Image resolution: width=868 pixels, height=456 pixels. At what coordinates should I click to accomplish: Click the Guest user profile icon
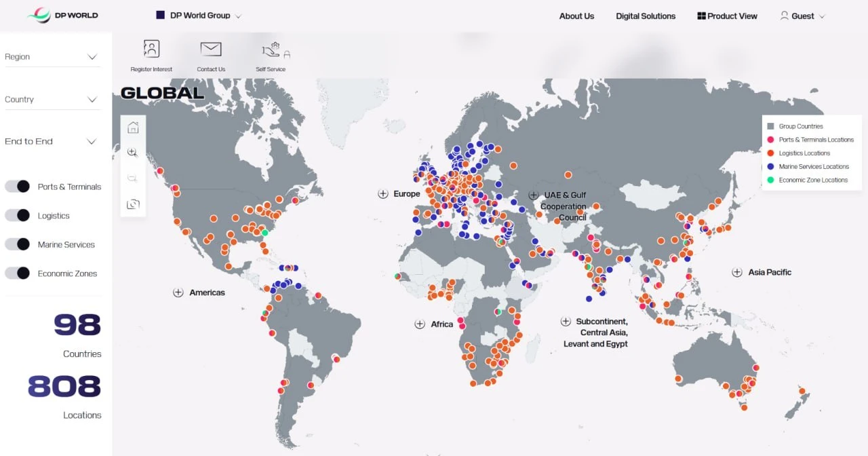pos(785,16)
